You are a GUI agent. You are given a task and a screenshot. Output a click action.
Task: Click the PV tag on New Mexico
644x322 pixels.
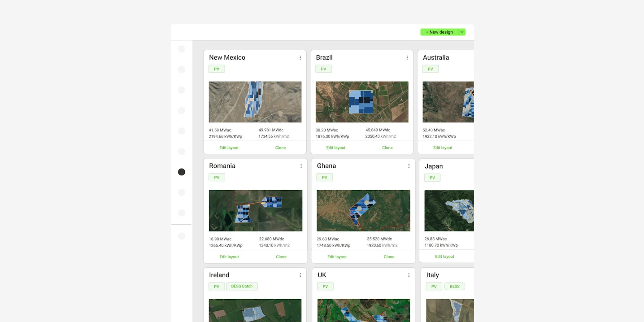tap(217, 69)
